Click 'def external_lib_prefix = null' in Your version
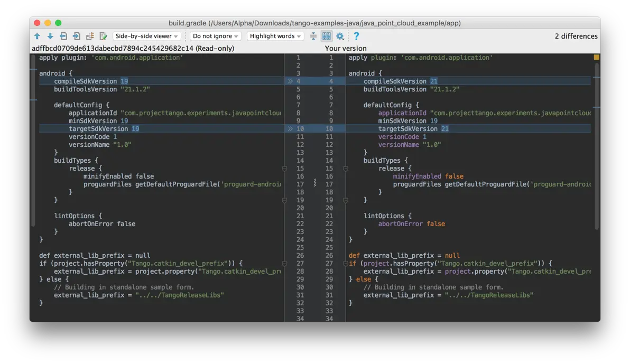The image size is (630, 364). click(404, 256)
